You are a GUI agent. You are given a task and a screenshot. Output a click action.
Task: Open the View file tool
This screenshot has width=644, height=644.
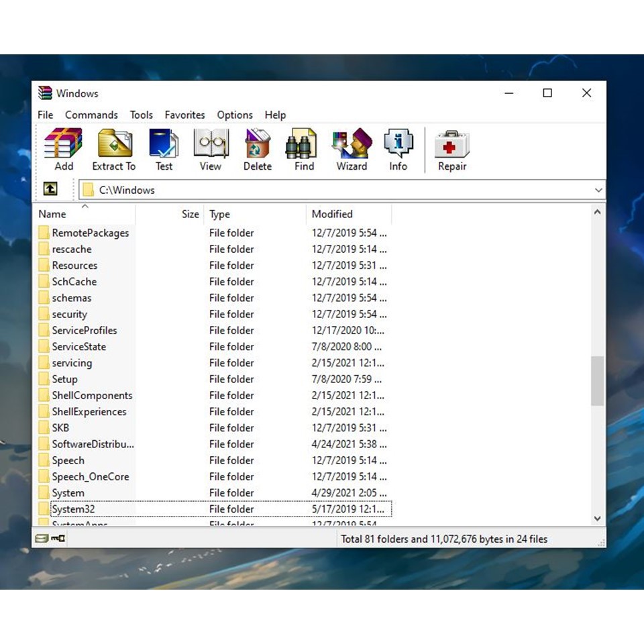tap(211, 150)
